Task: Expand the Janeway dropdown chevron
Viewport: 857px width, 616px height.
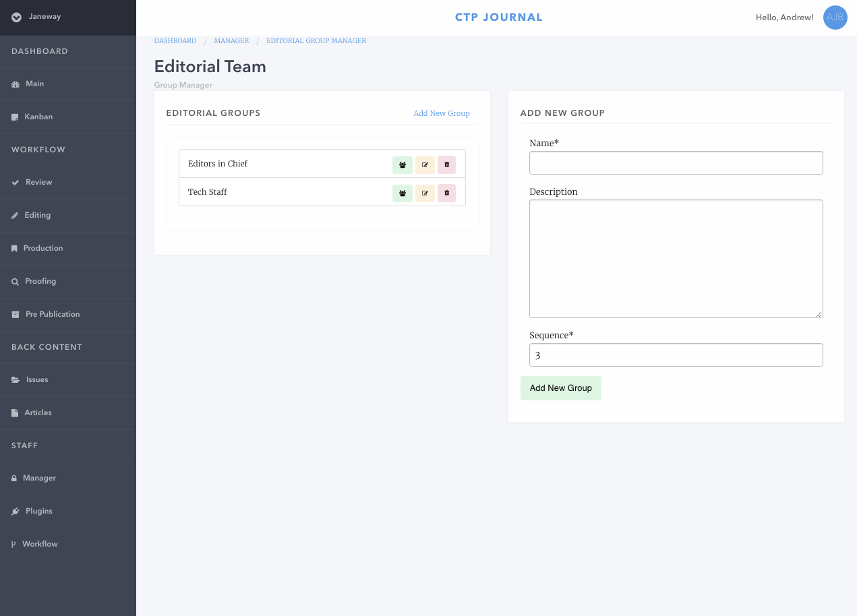Action: pos(16,18)
